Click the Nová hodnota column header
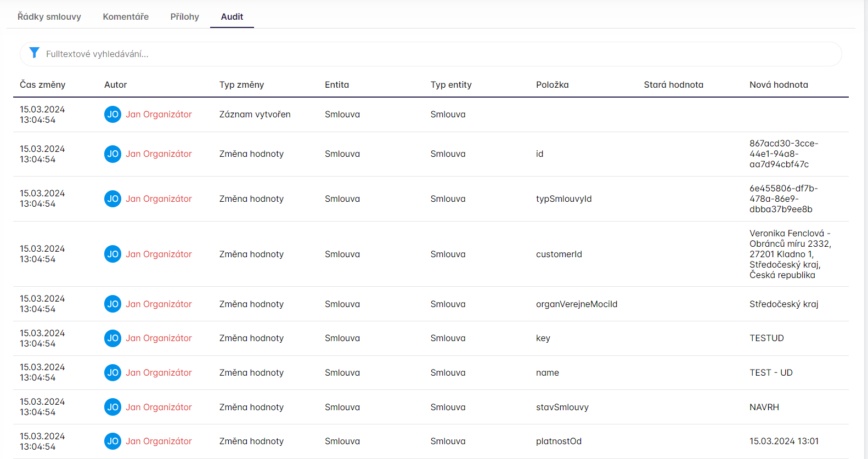The image size is (868, 459). click(779, 84)
